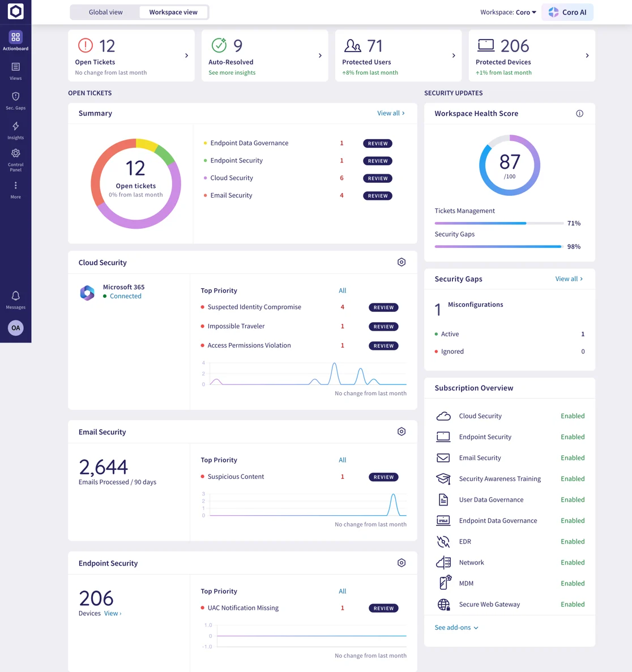Expand the Open Tickets card chevron
The width and height of the screenshot is (632, 672).
186,55
